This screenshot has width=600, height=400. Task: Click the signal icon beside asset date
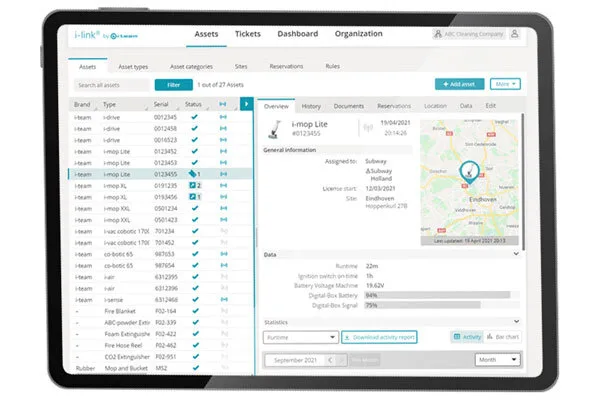point(368,127)
